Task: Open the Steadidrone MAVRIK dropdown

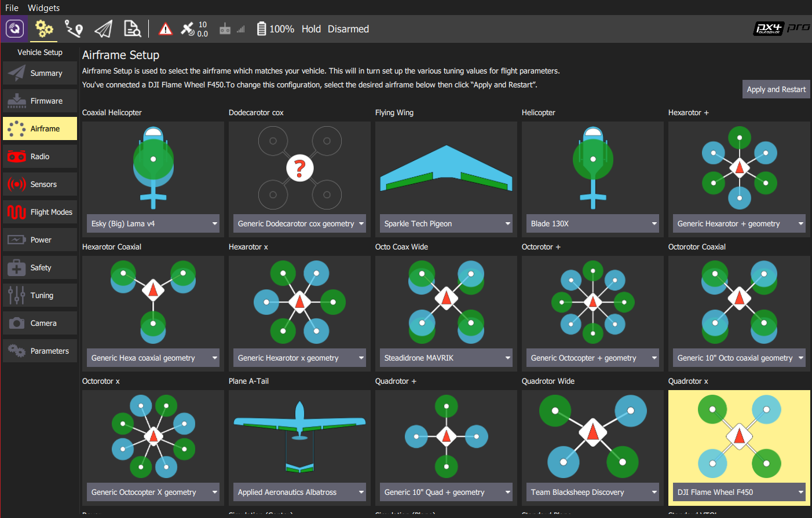Action: [446, 358]
